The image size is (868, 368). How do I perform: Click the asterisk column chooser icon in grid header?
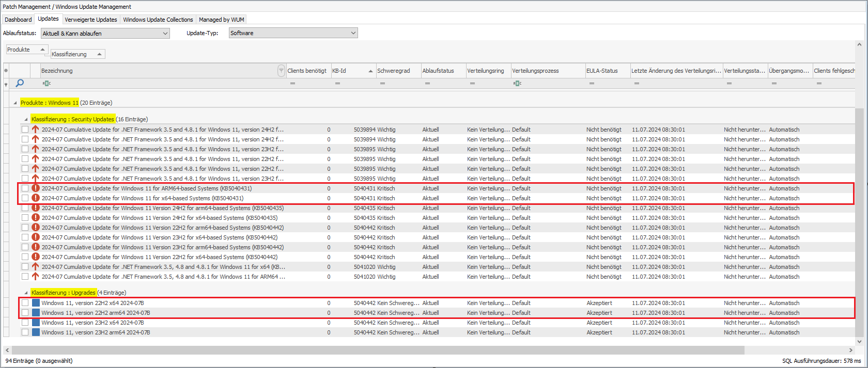point(6,71)
